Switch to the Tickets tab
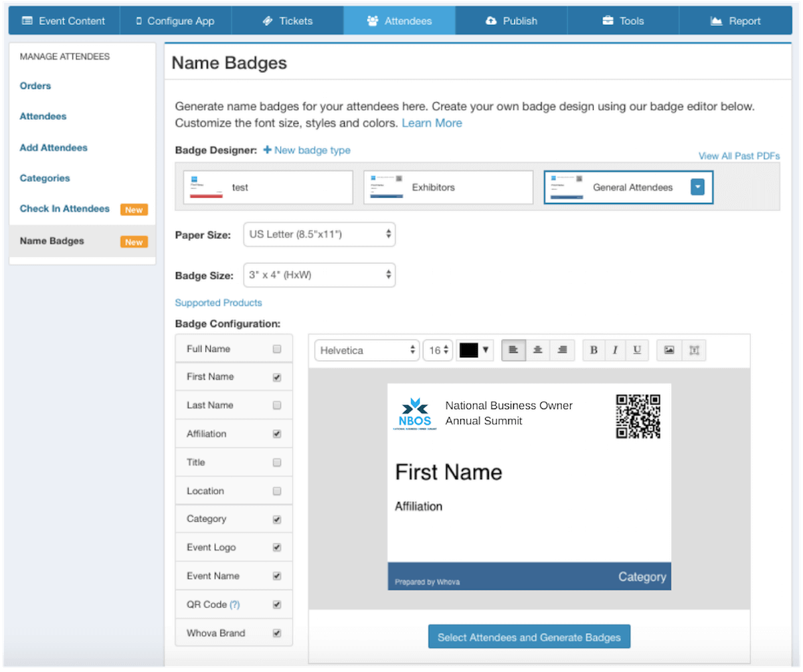This screenshot has height=672, width=803. 287,21
